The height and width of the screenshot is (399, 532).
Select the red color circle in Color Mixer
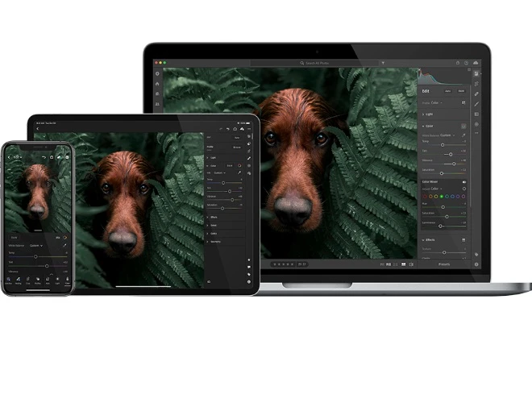tap(425, 196)
